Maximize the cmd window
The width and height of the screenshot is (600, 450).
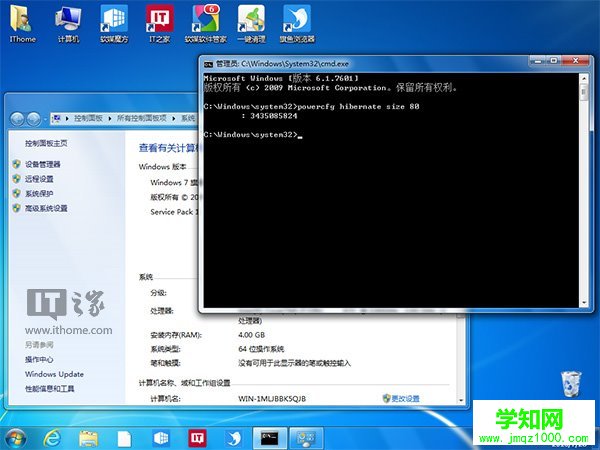pos(554,61)
